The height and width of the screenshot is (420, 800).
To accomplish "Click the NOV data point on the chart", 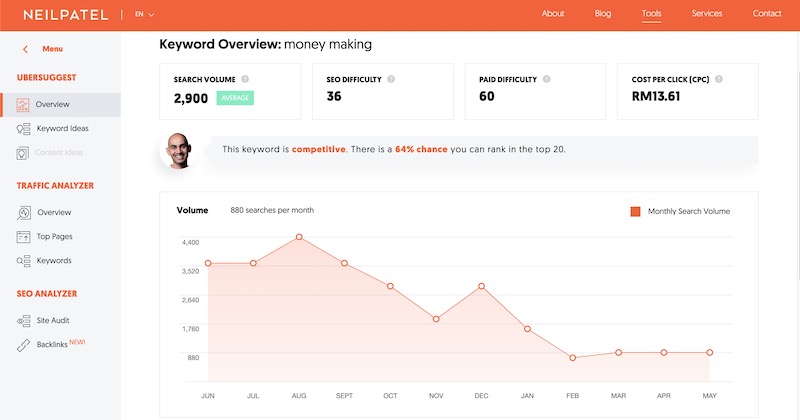I will 436,319.
